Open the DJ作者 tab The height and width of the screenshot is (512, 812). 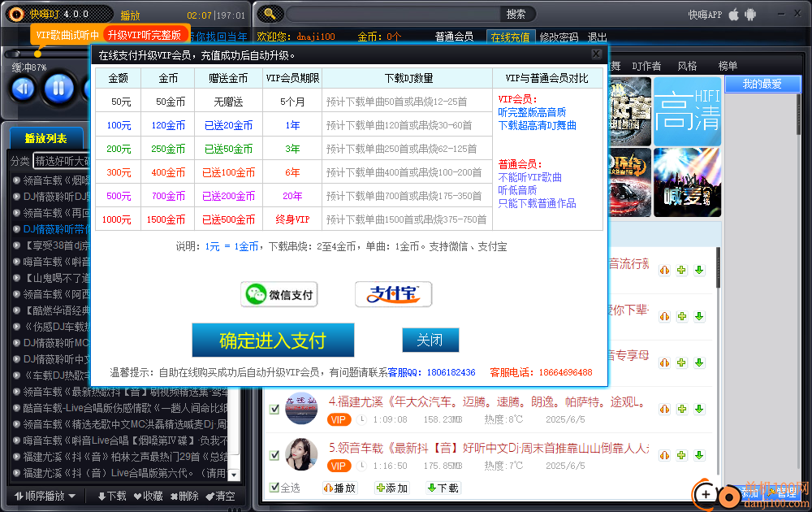[646, 67]
